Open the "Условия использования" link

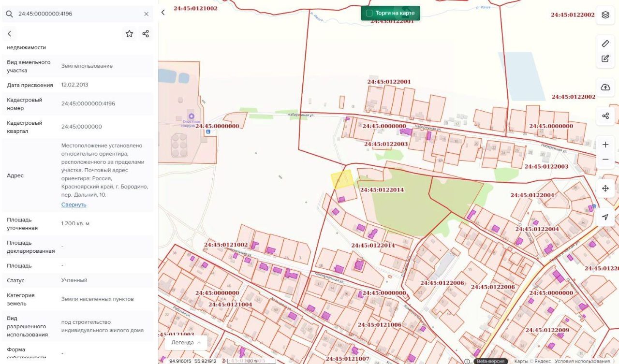(x=582, y=361)
